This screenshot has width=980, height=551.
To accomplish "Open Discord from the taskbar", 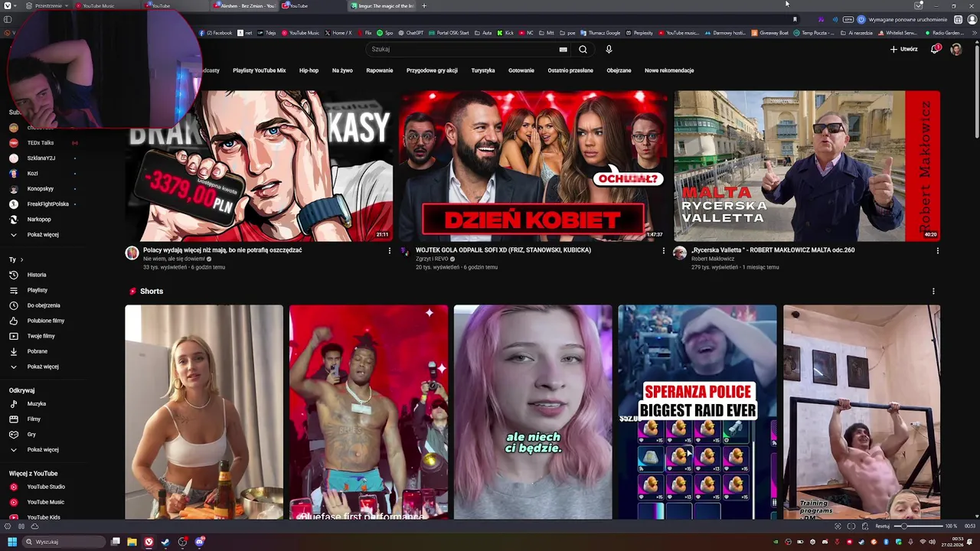I will (x=200, y=542).
